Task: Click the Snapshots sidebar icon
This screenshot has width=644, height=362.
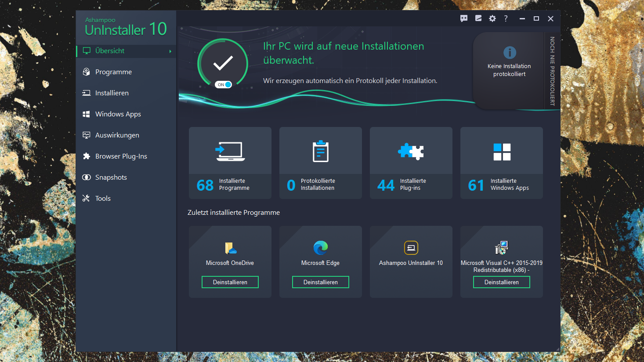Action: pyautogui.click(x=87, y=177)
